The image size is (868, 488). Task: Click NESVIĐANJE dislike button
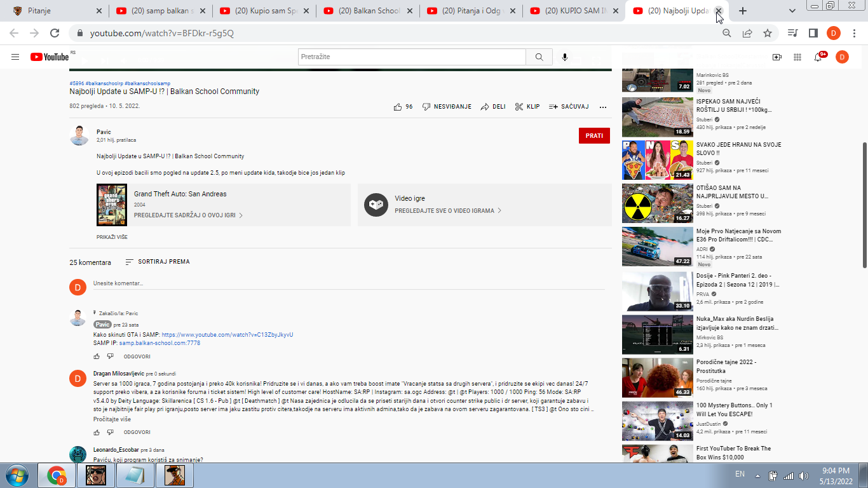[x=447, y=107]
